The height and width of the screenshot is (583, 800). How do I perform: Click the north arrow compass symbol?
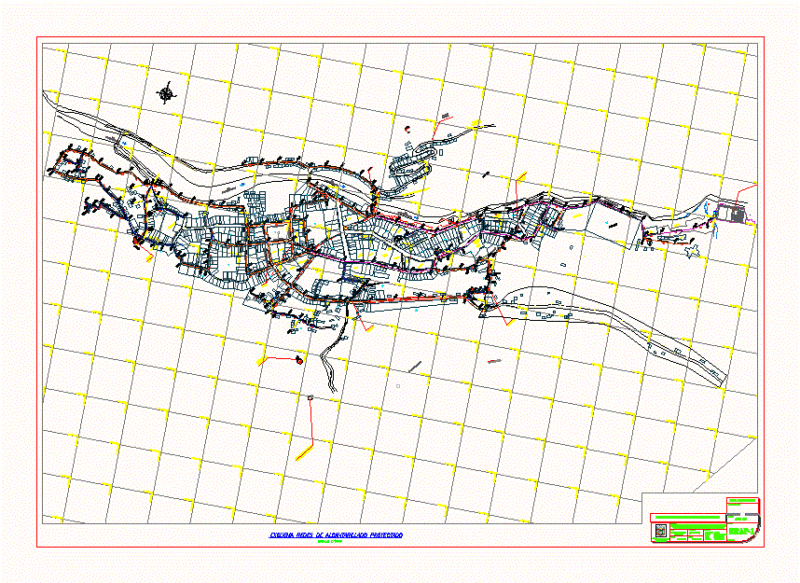[166, 93]
